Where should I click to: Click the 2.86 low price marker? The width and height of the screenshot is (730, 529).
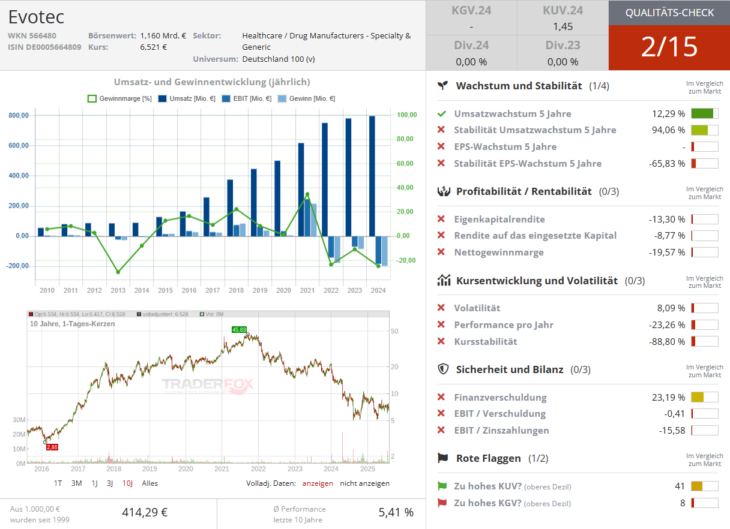(52, 447)
